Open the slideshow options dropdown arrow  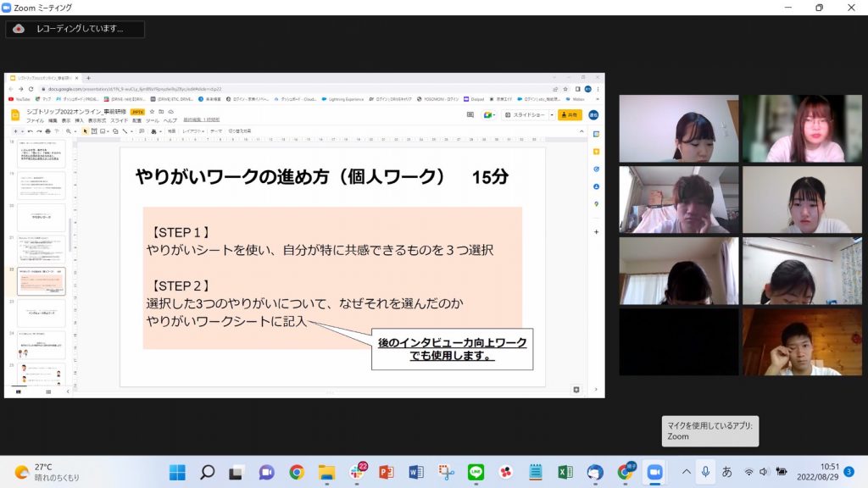point(552,115)
